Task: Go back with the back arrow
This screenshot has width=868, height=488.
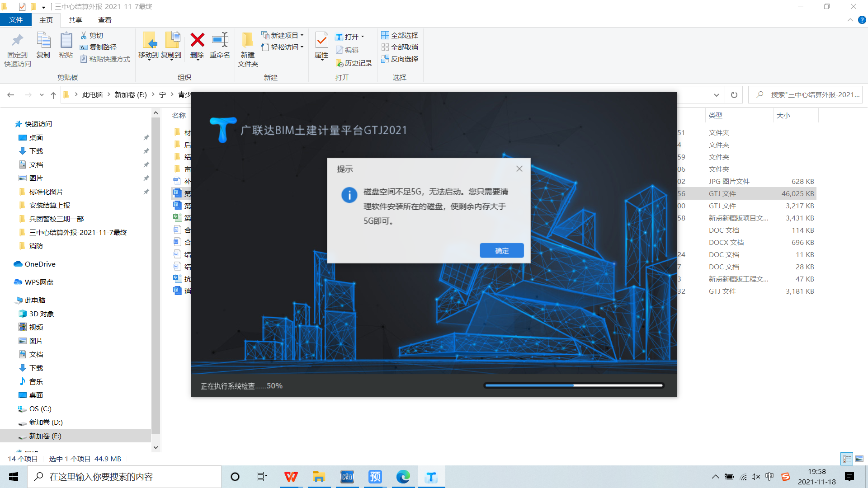Action: [x=11, y=95]
